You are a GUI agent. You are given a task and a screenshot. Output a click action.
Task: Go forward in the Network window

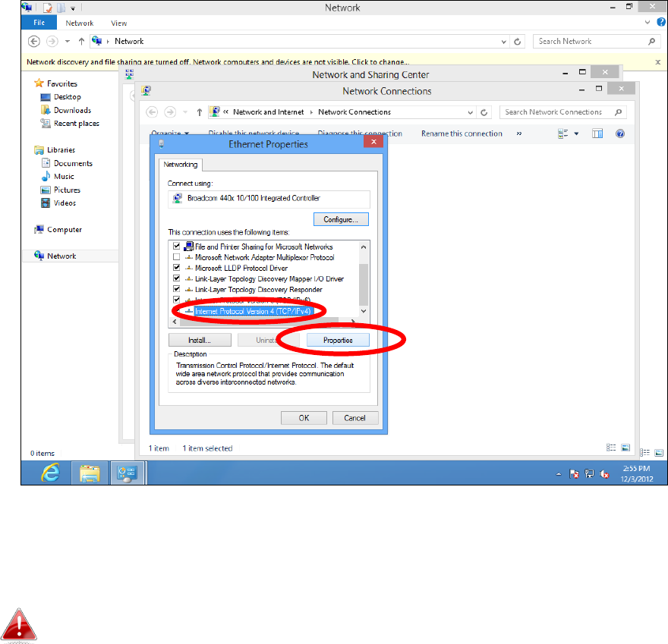(x=52, y=41)
